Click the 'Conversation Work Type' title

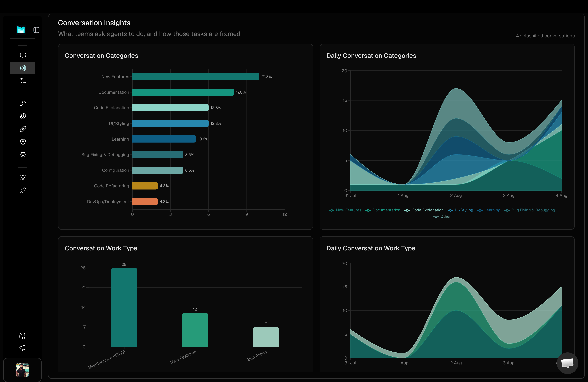pyautogui.click(x=101, y=248)
